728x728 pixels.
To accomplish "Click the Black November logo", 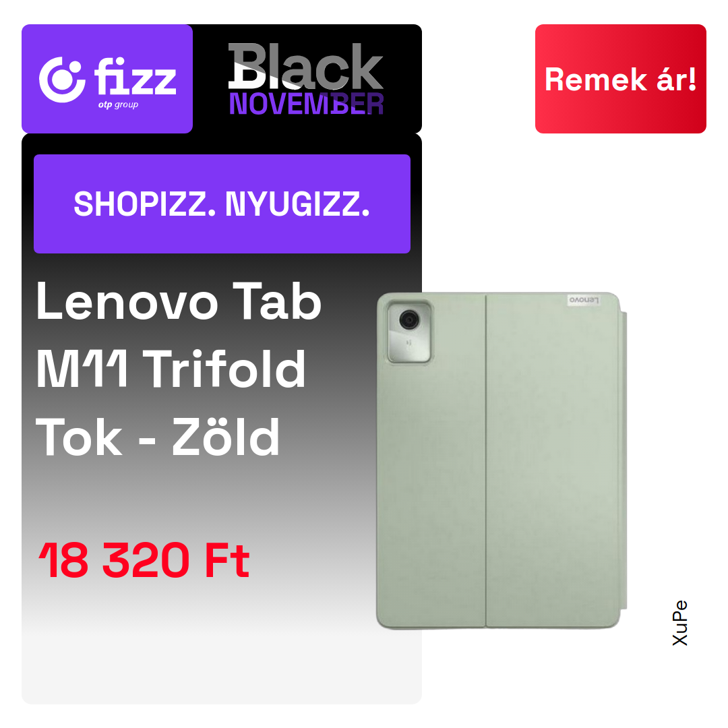I will (306, 79).
